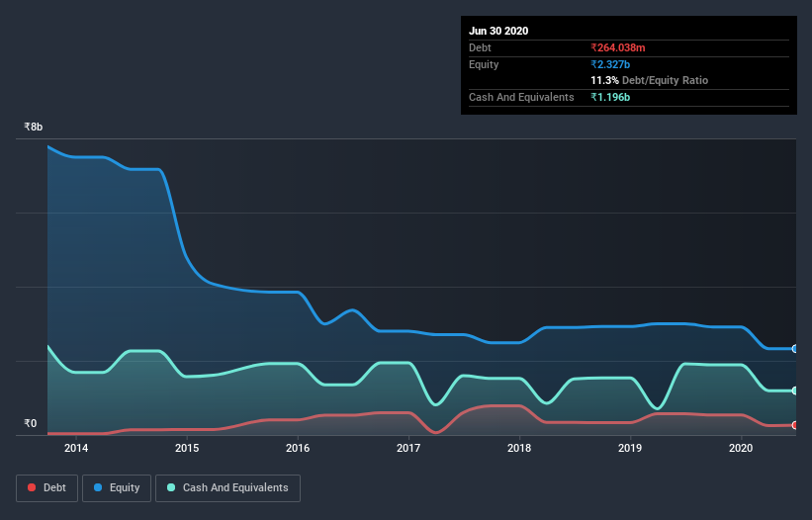The width and height of the screenshot is (812, 520).
Task: Click the 11.3% Debt/Equity Ratio text
Action: click(x=650, y=81)
